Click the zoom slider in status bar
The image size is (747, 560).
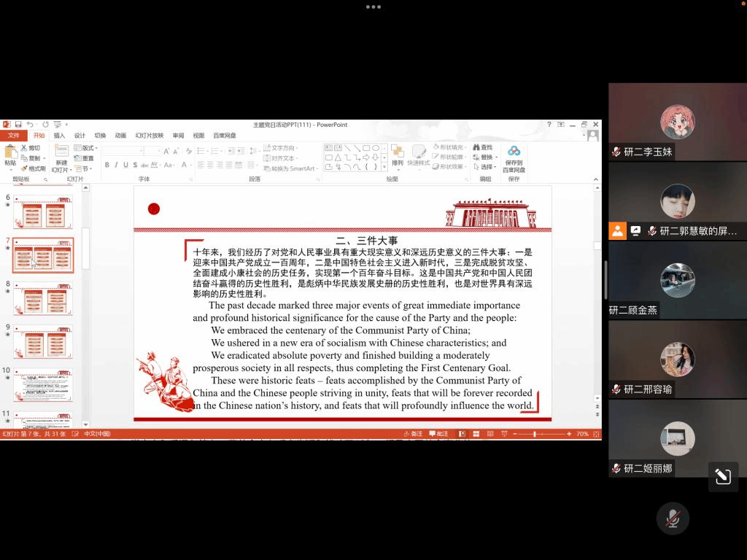pos(535,434)
